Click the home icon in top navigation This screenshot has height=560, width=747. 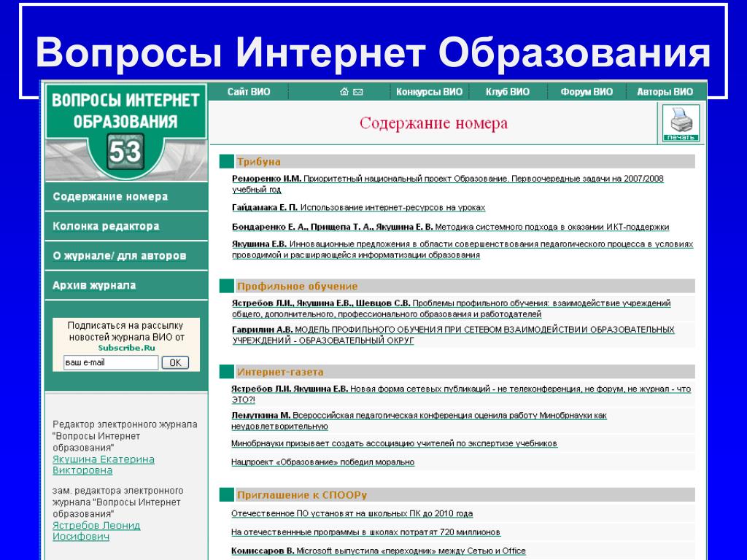tap(344, 92)
